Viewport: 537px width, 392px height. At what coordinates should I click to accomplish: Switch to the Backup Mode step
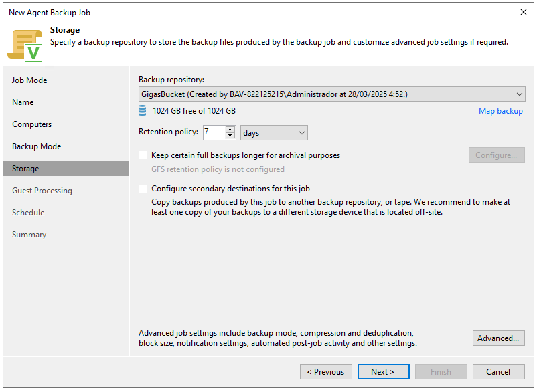point(37,146)
